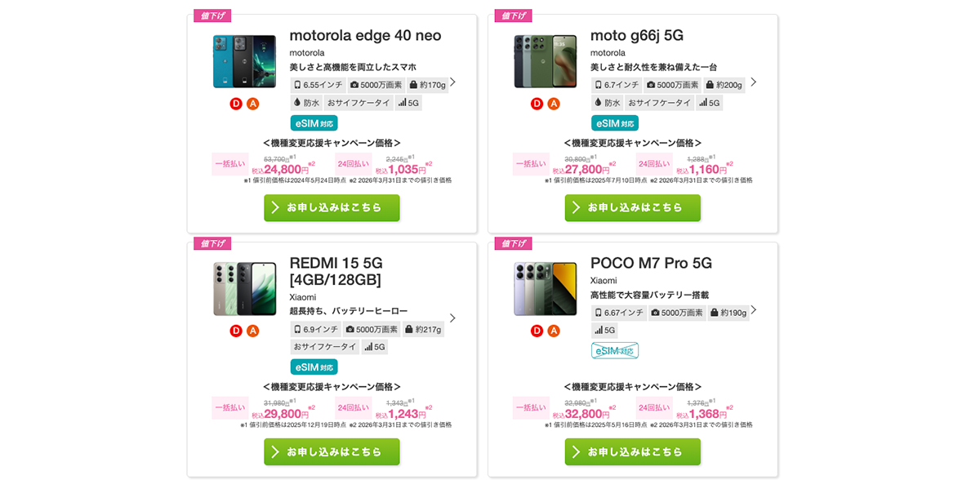Open moto g66j 5G details with the chevron arrow
This screenshot has width=980, height=480.
tap(753, 82)
